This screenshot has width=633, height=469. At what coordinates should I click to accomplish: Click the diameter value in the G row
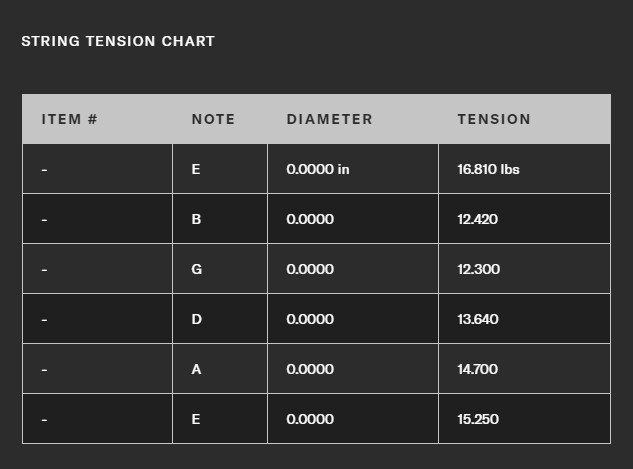point(310,269)
